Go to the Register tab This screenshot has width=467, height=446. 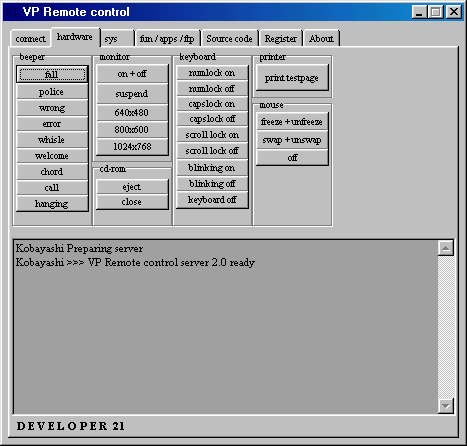281,39
